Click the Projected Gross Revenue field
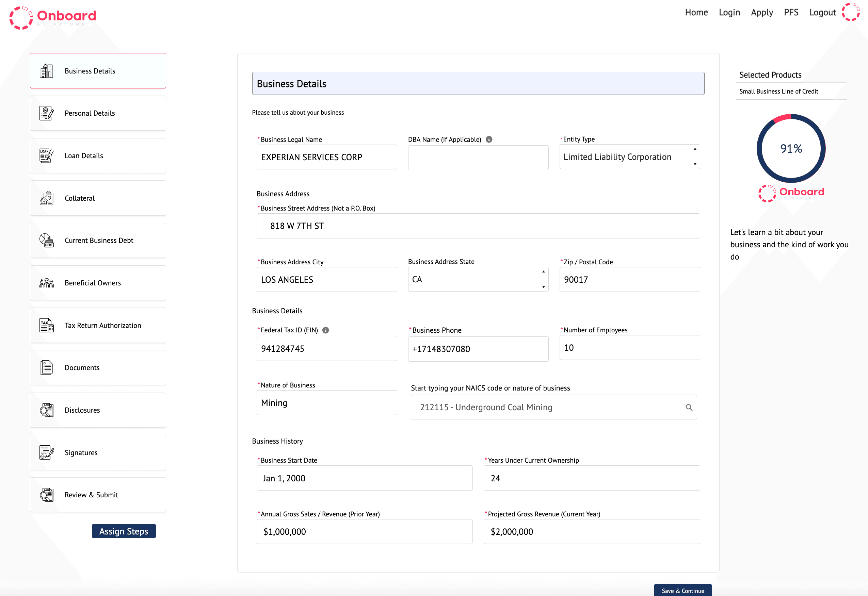The image size is (868, 596). (592, 531)
